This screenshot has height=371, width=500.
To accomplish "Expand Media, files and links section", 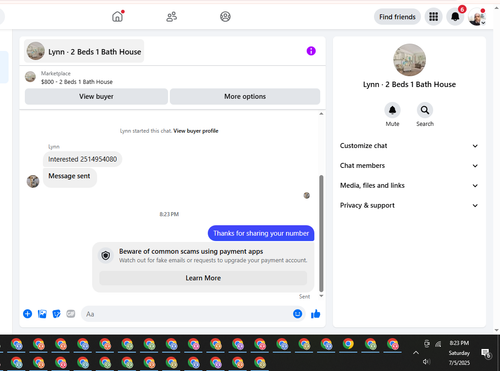I will click(409, 186).
